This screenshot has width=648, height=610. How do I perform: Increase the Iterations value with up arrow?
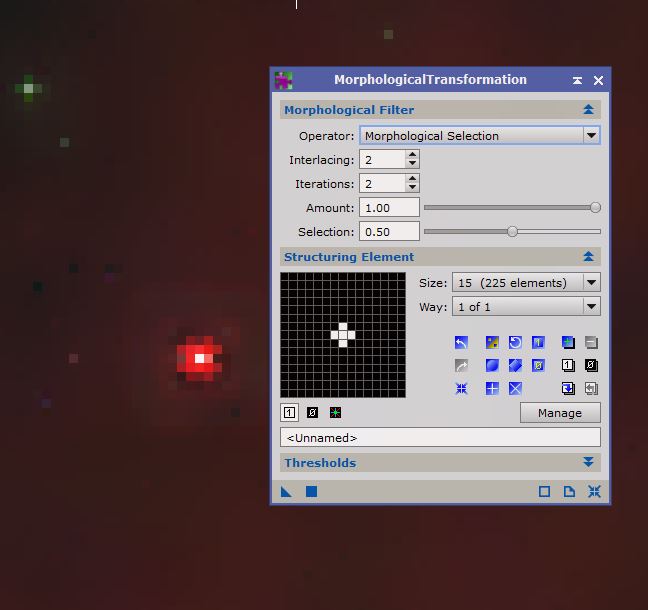click(x=412, y=179)
